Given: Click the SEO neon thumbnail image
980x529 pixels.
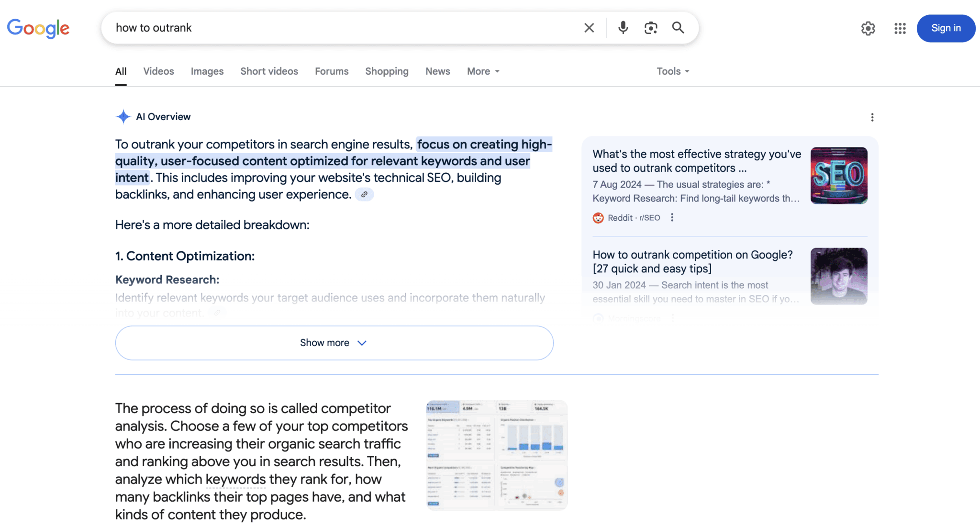Looking at the screenshot, I should tap(838, 175).
